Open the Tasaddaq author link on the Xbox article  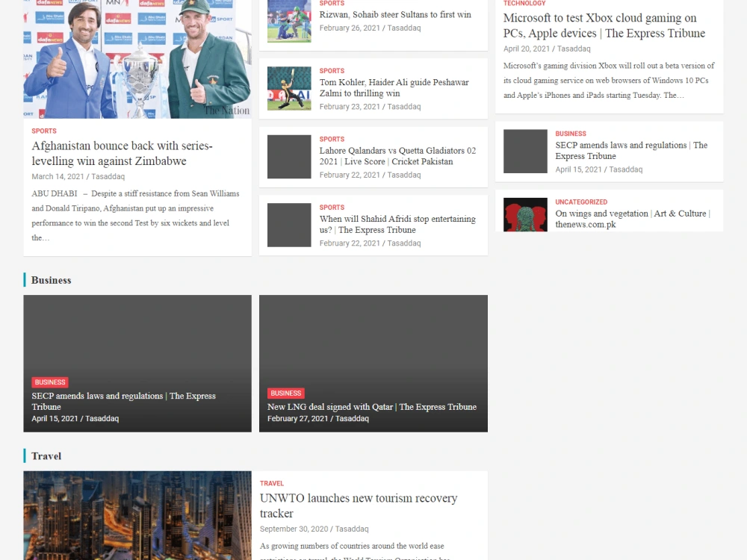pyautogui.click(x=574, y=49)
